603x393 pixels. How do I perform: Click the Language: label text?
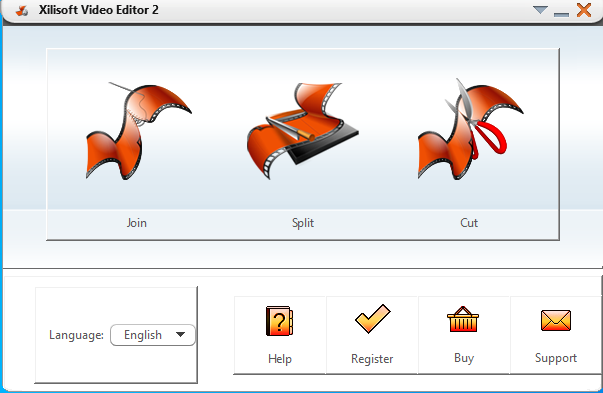point(76,335)
